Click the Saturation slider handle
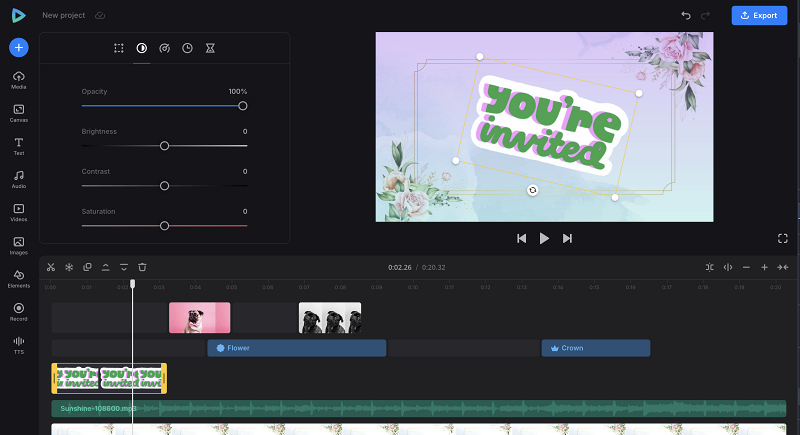The height and width of the screenshot is (435, 800). (164, 225)
